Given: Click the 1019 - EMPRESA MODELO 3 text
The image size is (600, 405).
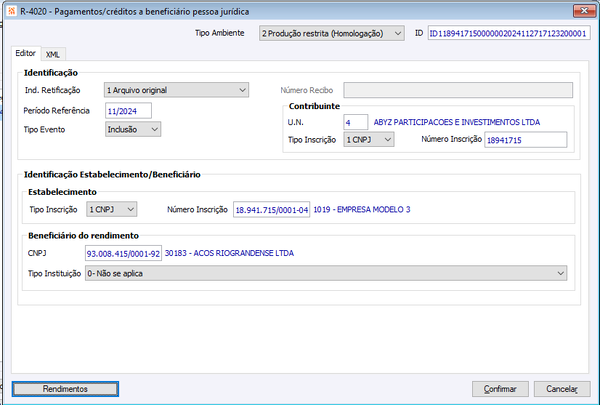Looking at the screenshot, I should 362,209.
